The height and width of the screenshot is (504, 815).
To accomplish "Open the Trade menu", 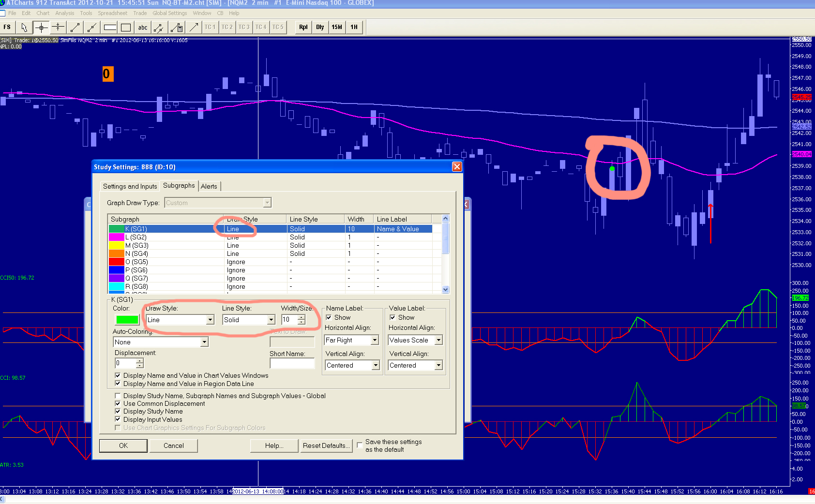I will [140, 13].
